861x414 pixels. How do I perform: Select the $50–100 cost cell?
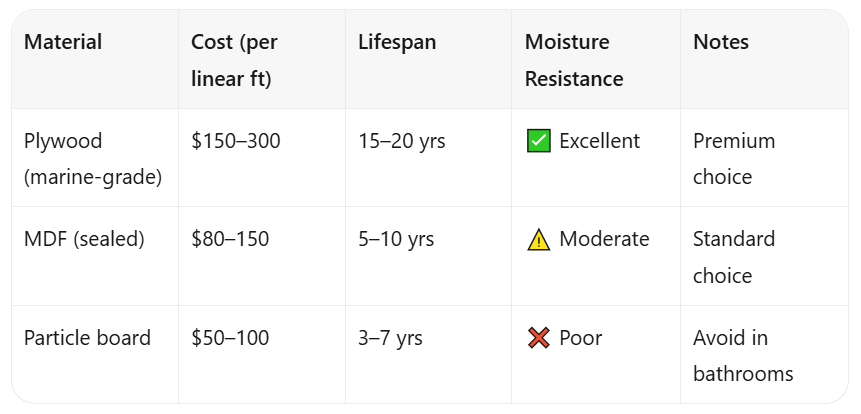coord(230,338)
